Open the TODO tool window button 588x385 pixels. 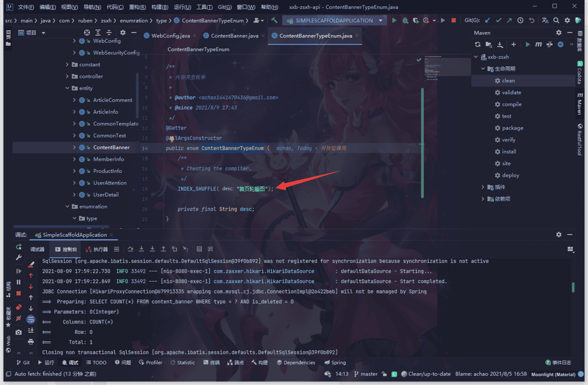click(96, 362)
